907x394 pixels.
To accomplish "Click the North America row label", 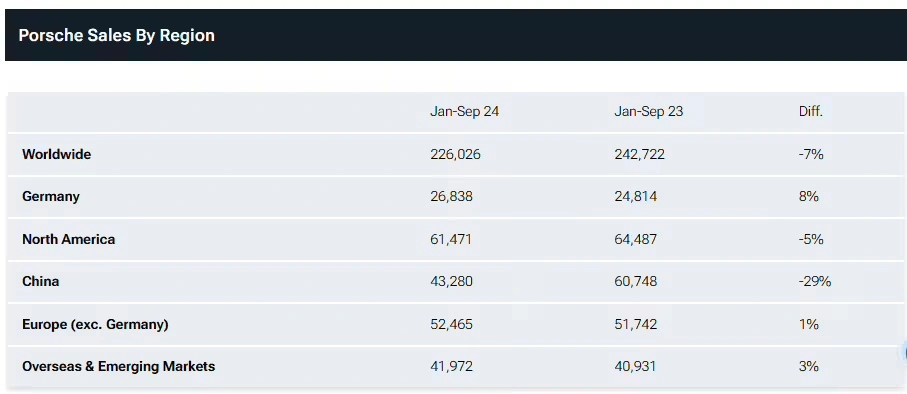I will (x=68, y=239).
